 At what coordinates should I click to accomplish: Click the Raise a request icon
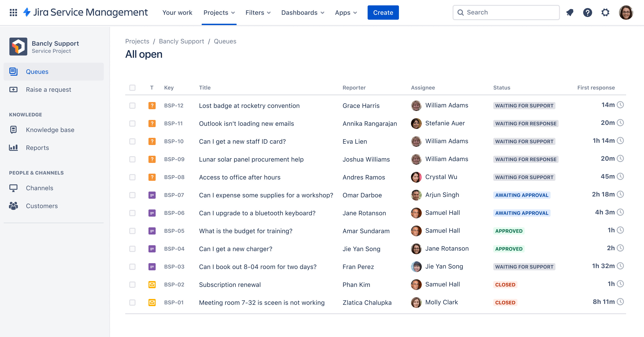coord(14,90)
